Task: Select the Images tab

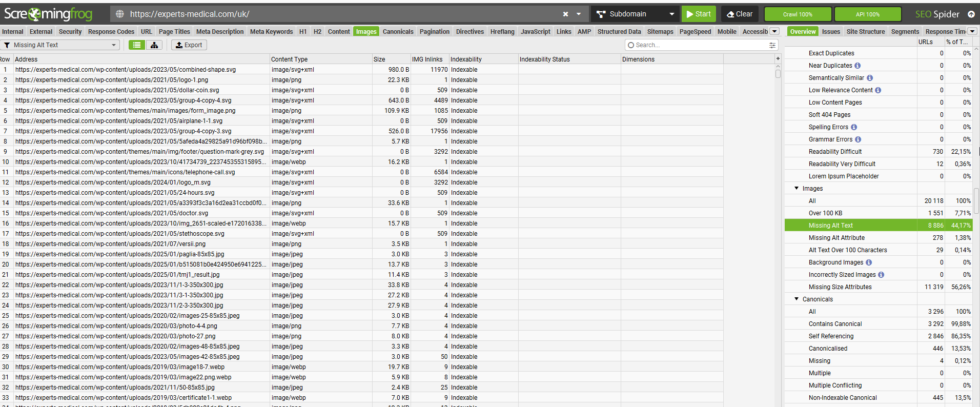Action: coord(366,32)
